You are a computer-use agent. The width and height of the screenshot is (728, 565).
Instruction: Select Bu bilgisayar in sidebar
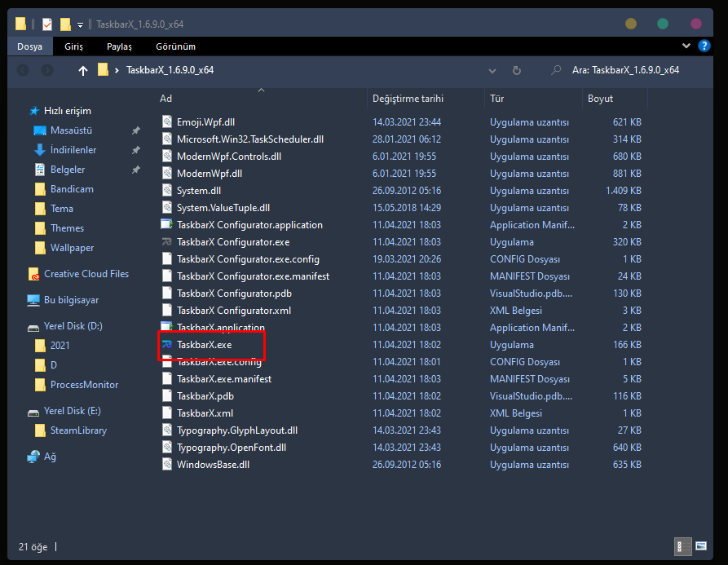coord(71,300)
